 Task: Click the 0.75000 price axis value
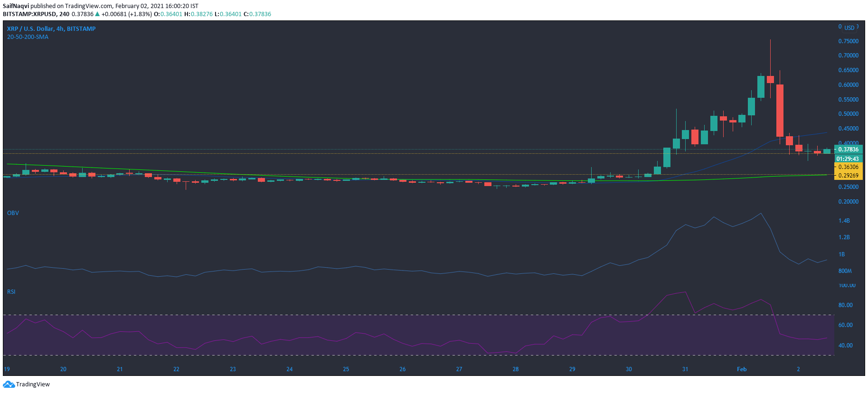pyautogui.click(x=849, y=41)
